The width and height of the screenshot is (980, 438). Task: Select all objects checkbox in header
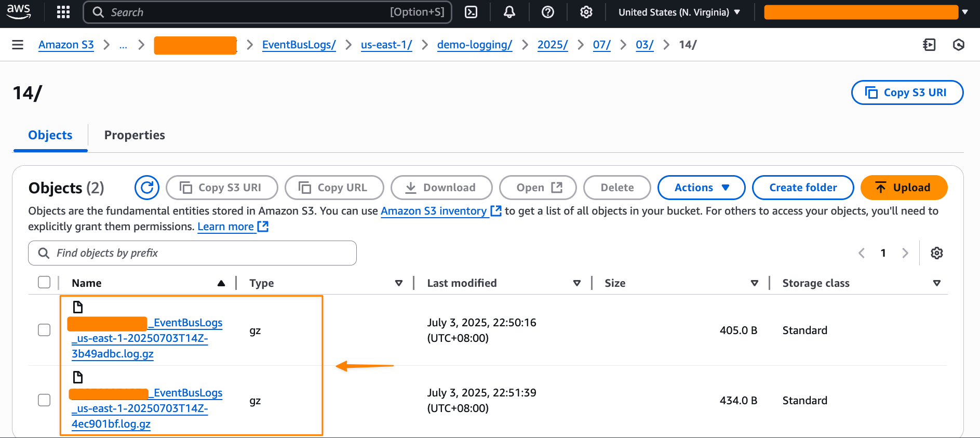(44, 282)
